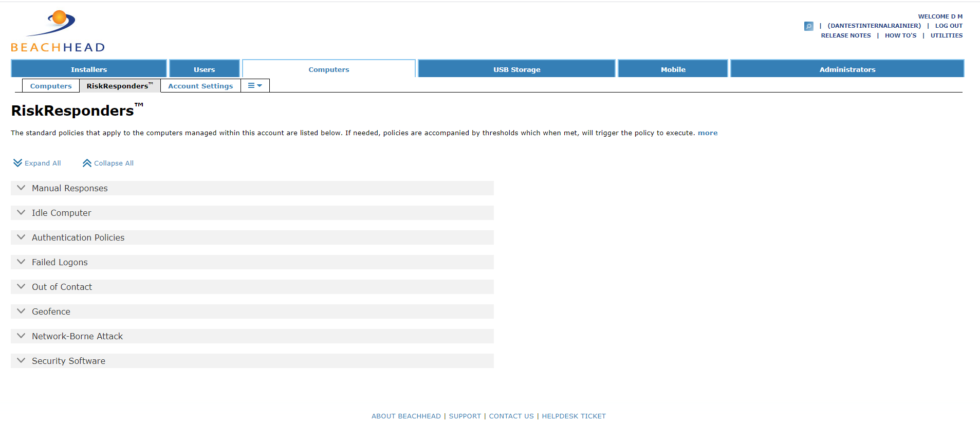This screenshot has height=422, width=980.
Task: Select the Computers sub-tab
Action: click(x=51, y=86)
